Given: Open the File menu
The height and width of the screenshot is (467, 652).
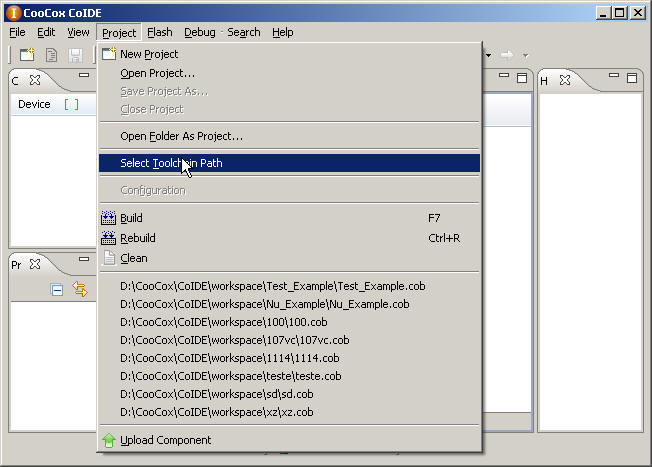Looking at the screenshot, I should (x=17, y=32).
